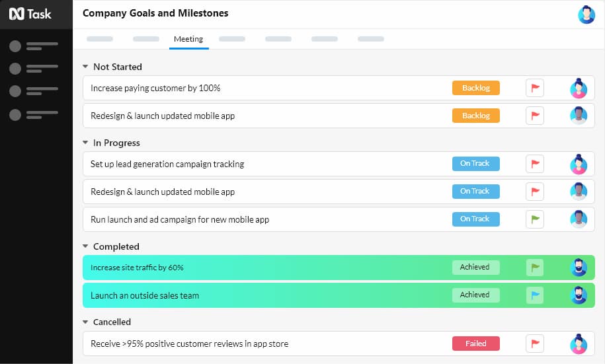Open the user profile avatar at top right
This screenshot has width=605, height=364.
[586, 15]
